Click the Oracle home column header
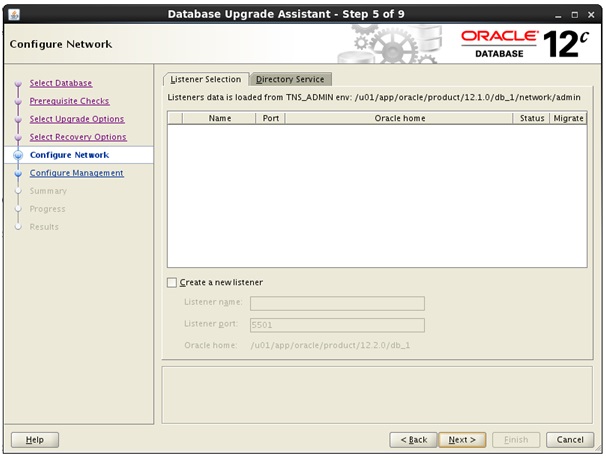 pos(399,118)
